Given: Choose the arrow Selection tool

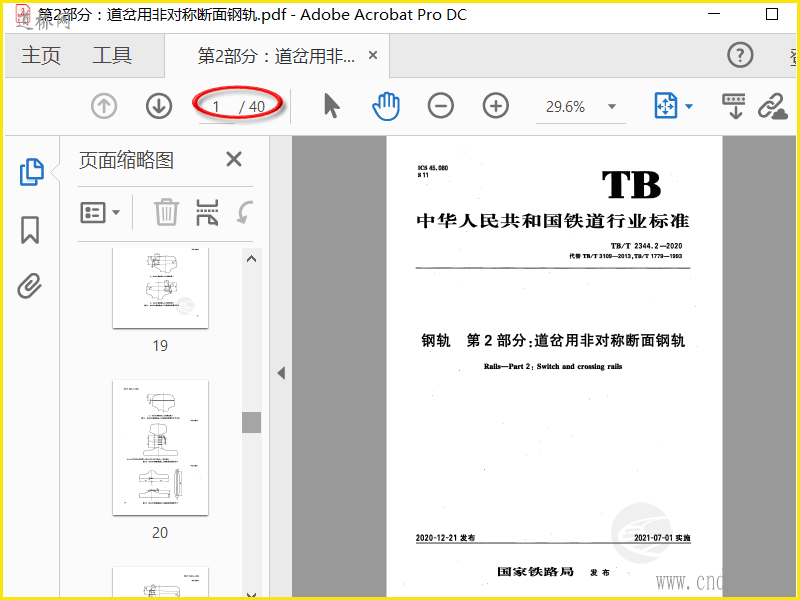Looking at the screenshot, I should 332,106.
